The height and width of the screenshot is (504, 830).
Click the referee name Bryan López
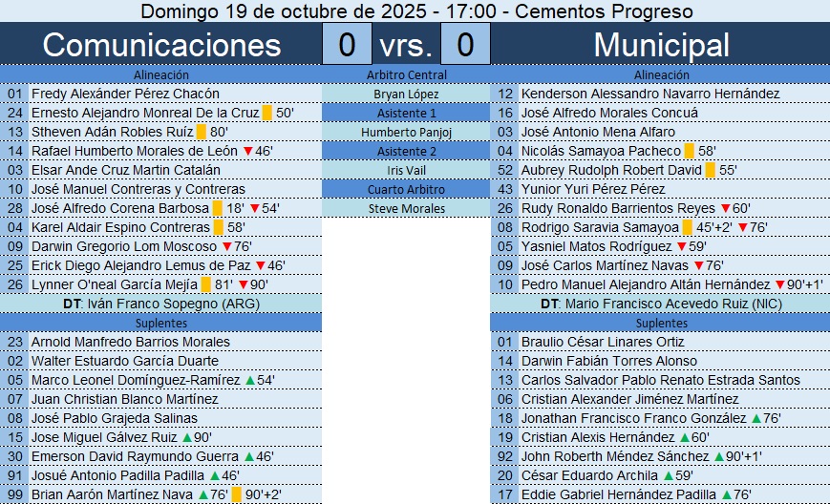[406, 94]
